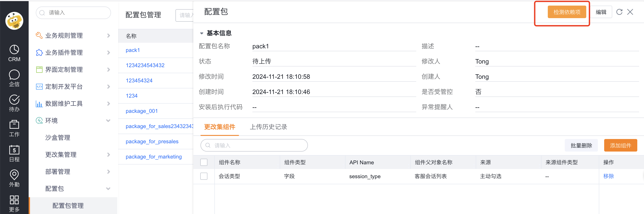
Task: Click the wrench icon beside 业务规则管理
Action: 39,35
